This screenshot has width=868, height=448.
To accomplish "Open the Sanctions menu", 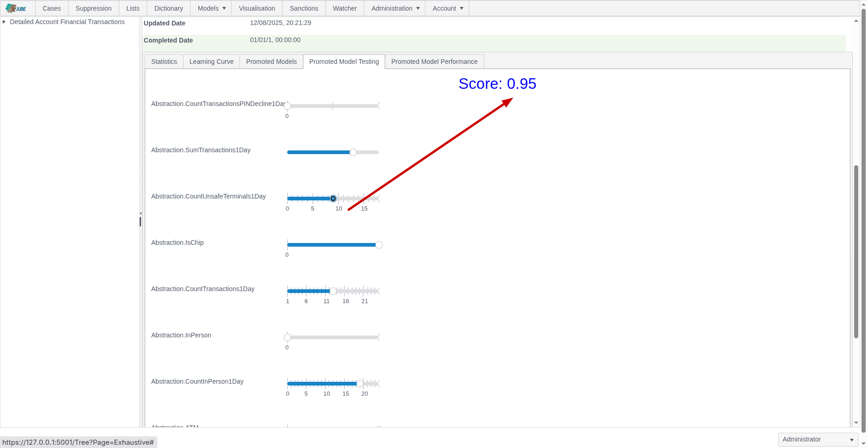I will [x=304, y=8].
